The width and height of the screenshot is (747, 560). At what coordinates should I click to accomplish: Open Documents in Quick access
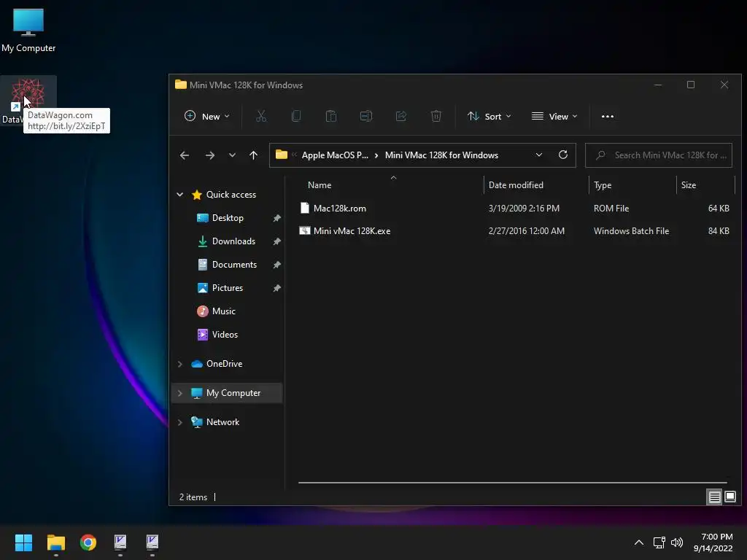(x=234, y=264)
